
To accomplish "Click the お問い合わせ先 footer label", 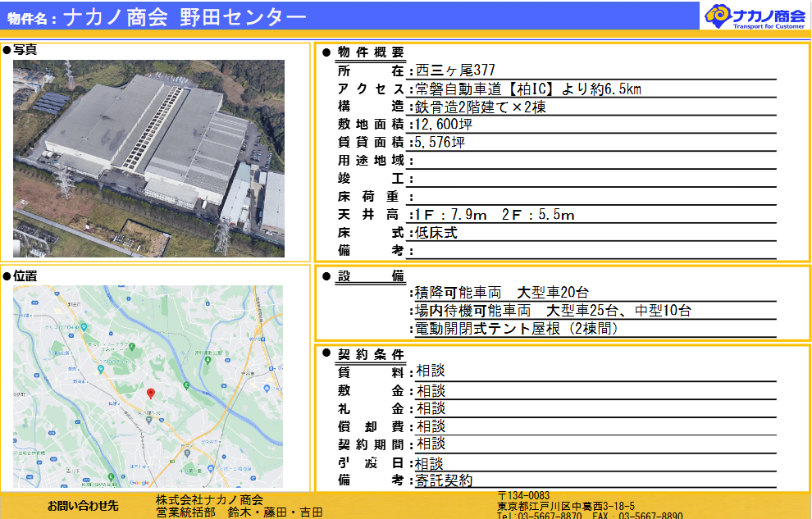I will tap(83, 506).
